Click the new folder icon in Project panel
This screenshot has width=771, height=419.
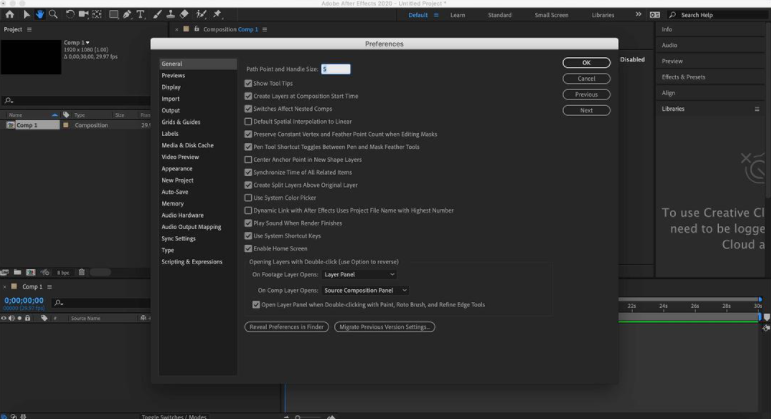coord(18,272)
